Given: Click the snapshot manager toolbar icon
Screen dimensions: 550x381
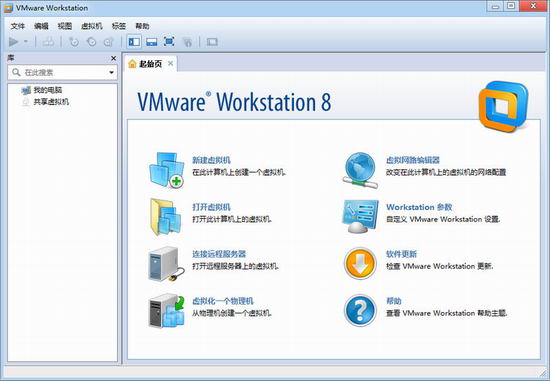Looking at the screenshot, I should pyautogui.click(x=108, y=42).
